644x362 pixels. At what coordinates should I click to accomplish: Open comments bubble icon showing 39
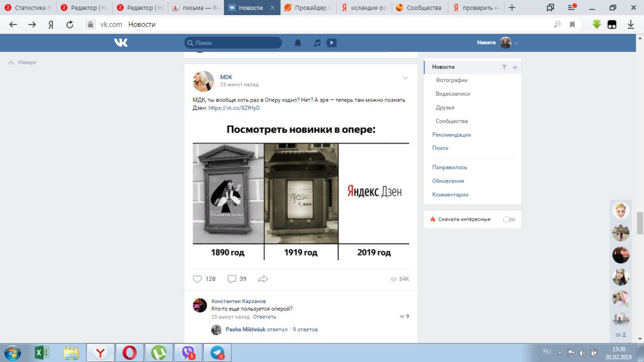pos(231,279)
